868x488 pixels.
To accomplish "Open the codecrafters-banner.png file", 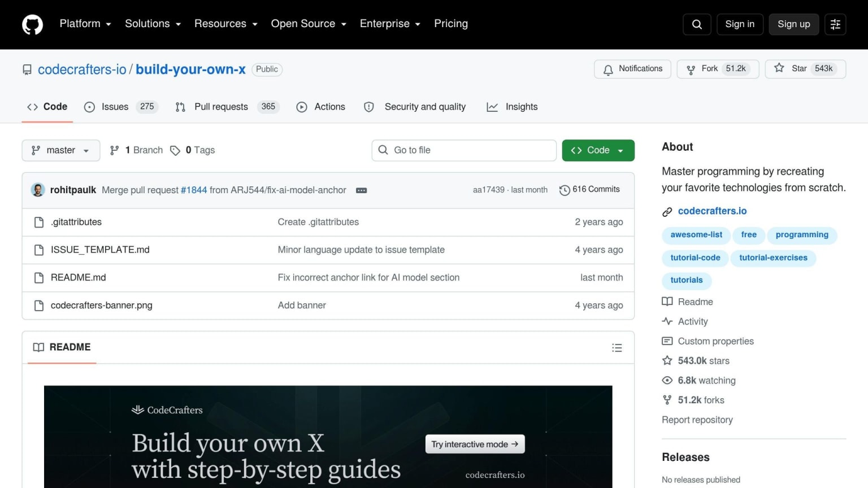I will pyautogui.click(x=102, y=306).
